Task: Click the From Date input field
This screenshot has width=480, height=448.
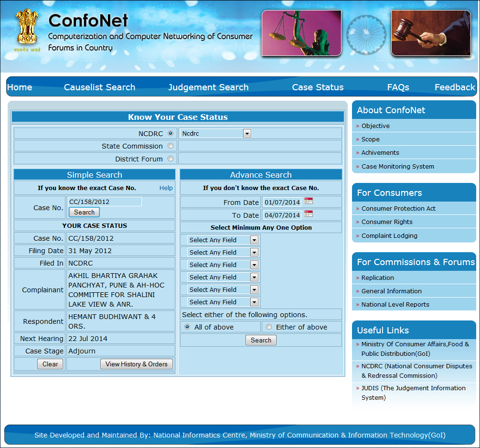Action: click(x=282, y=202)
